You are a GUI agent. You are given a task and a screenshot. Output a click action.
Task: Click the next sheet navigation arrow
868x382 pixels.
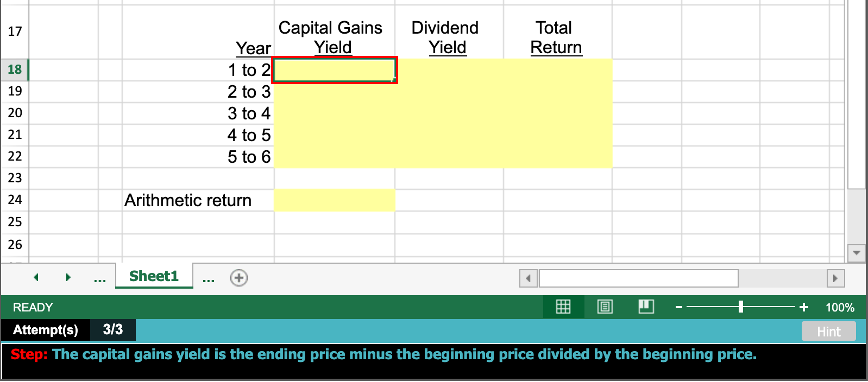pos(68,277)
